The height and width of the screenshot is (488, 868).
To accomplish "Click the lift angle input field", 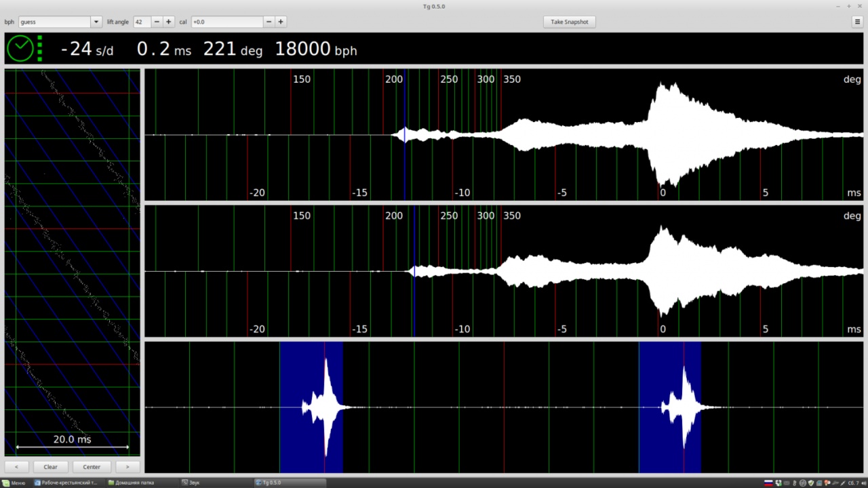I will 142,22.
